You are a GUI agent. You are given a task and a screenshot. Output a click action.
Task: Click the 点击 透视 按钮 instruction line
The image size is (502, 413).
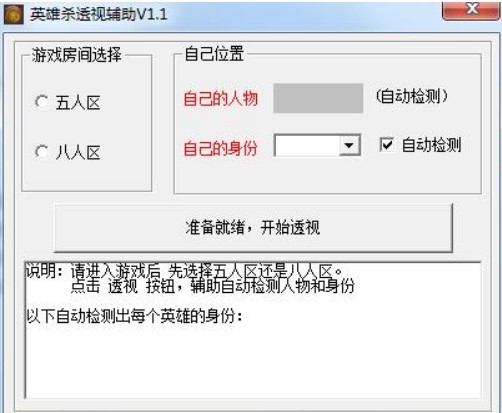click(x=212, y=286)
